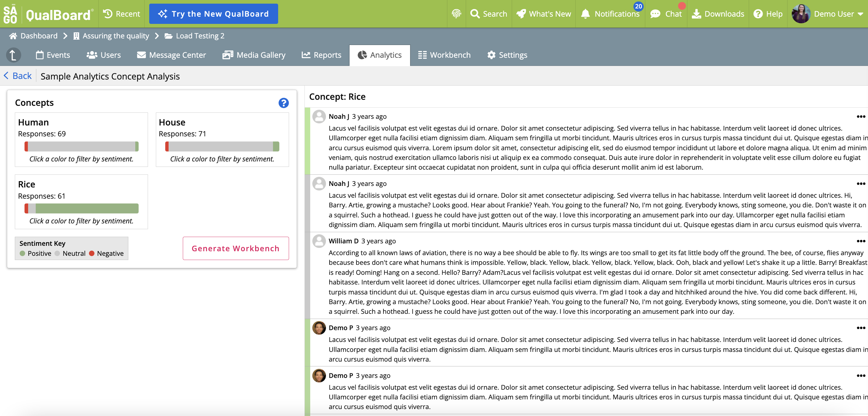Viewport: 868px width, 416px height.
Task: Click the Back link
Action: tap(18, 76)
